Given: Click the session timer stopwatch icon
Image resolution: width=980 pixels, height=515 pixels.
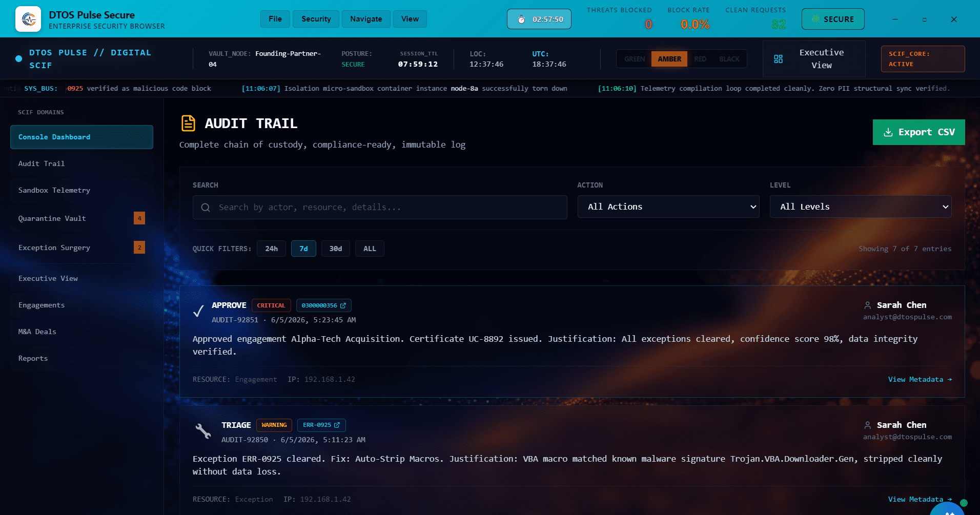Looking at the screenshot, I should 521,19.
